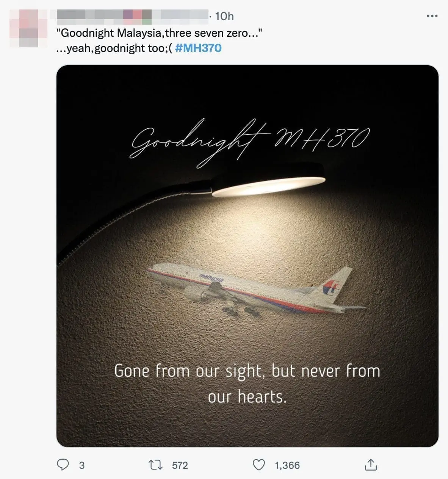Click the 572 retweet count
Viewport: 448px width, 479px height.
coord(180,465)
